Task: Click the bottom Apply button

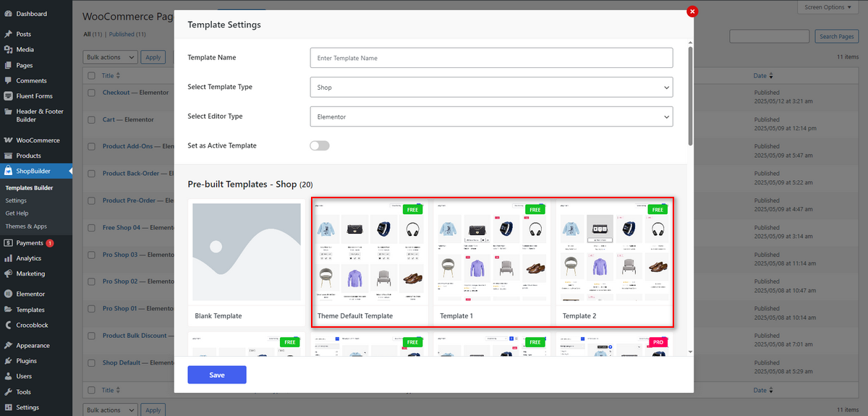Action: click(x=153, y=410)
